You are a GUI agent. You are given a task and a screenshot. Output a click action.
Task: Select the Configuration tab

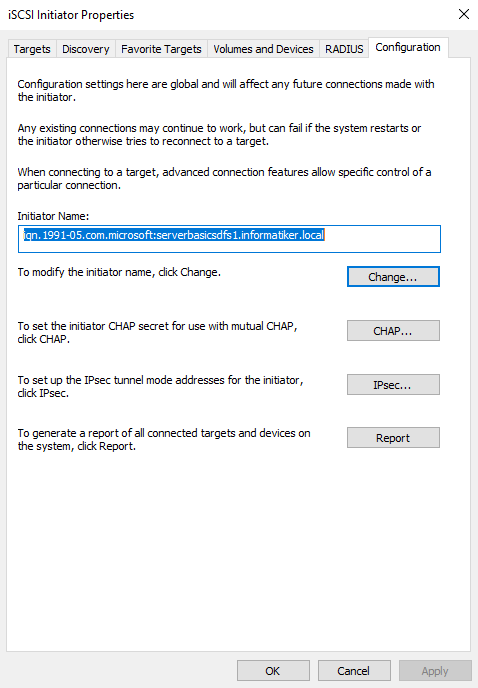(x=408, y=47)
